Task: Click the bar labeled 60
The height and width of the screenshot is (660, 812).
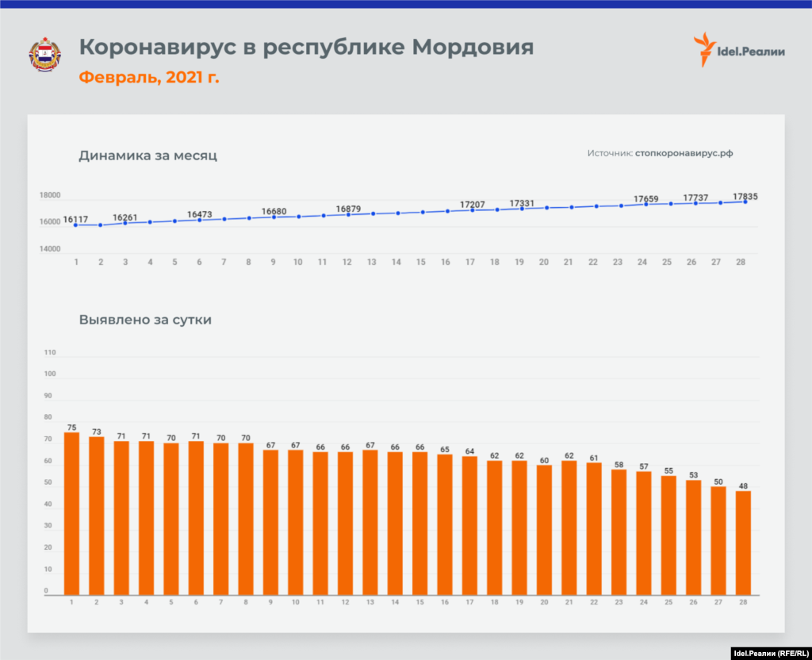Action: click(x=544, y=530)
